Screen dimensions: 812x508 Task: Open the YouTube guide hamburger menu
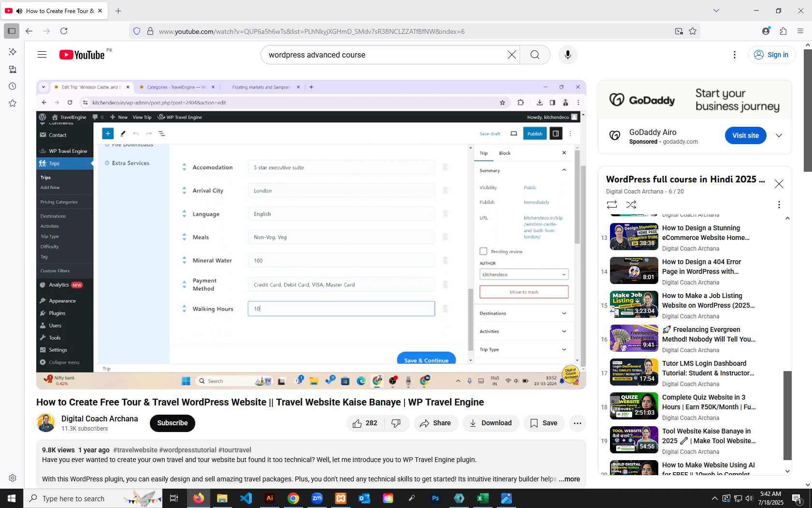42,55
